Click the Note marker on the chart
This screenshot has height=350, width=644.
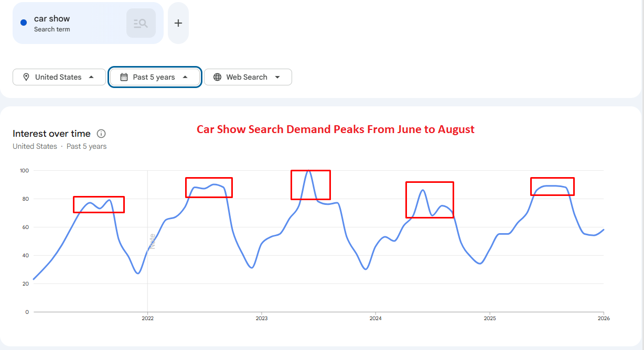tap(152, 242)
